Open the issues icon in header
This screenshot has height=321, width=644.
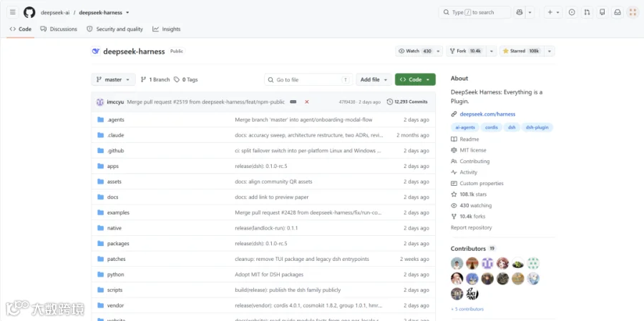572,12
